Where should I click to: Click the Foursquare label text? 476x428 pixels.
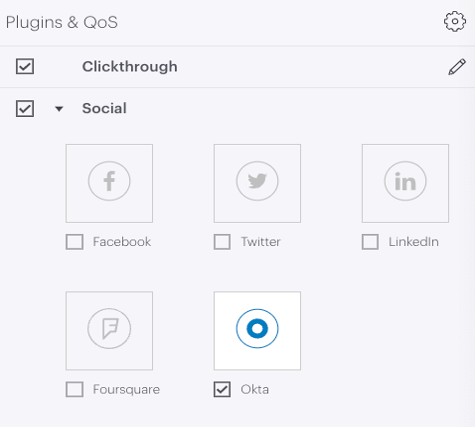[x=126, y=390]
